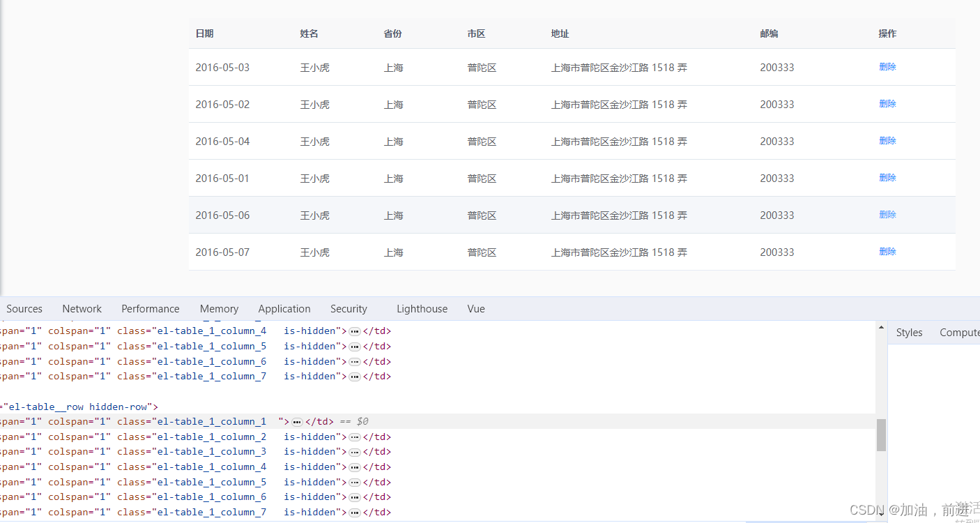Click the 日期 column header
980x523 pixels.
(204, 33)
